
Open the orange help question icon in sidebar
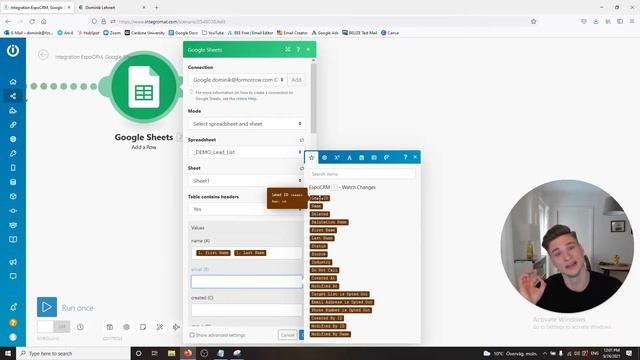click(13, 323)
